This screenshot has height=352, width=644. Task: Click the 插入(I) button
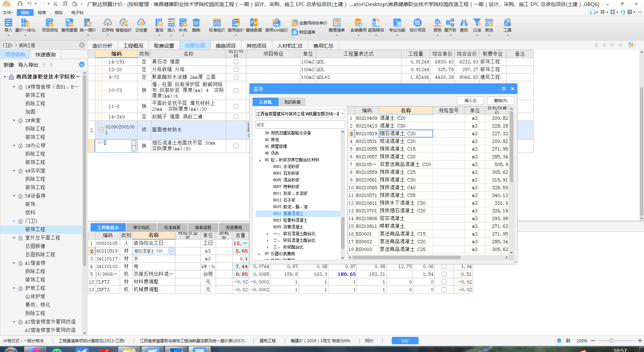(470, 100)
